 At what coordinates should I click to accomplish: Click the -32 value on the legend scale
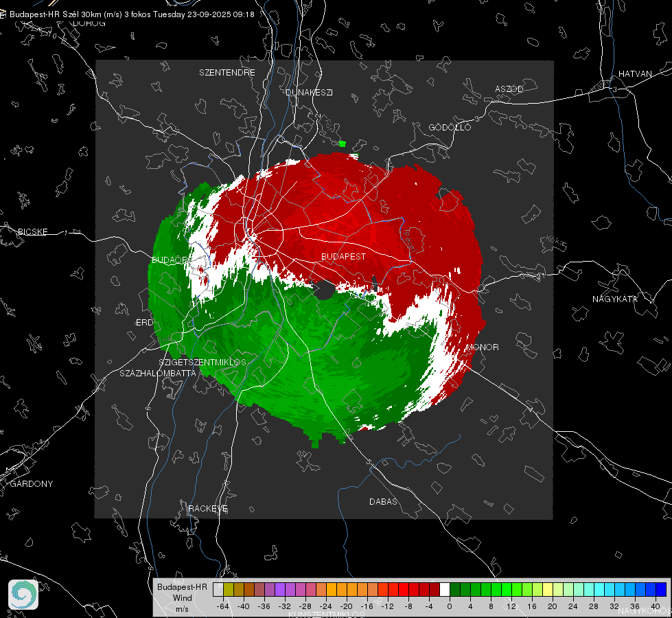[285, 606]
